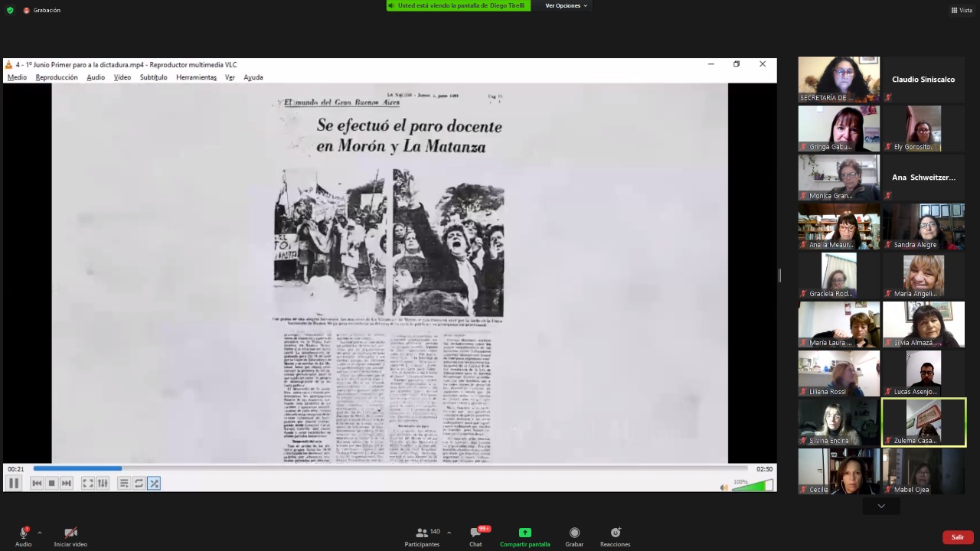Open the Herramientas menu in VLC
This screenshot has width=980, height=551.
[196, 77]
